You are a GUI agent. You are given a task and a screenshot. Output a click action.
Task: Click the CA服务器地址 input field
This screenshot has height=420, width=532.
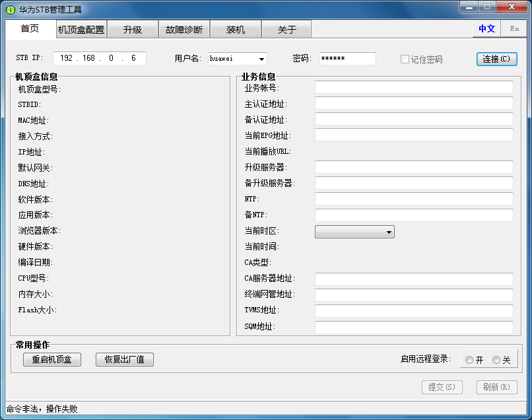[x=414, y=279]
